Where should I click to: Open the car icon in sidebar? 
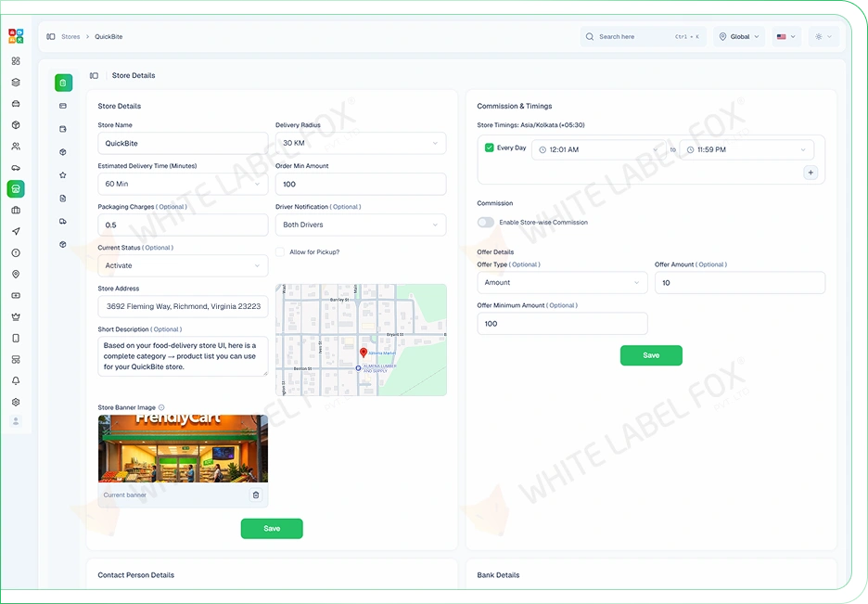(16, 104)
